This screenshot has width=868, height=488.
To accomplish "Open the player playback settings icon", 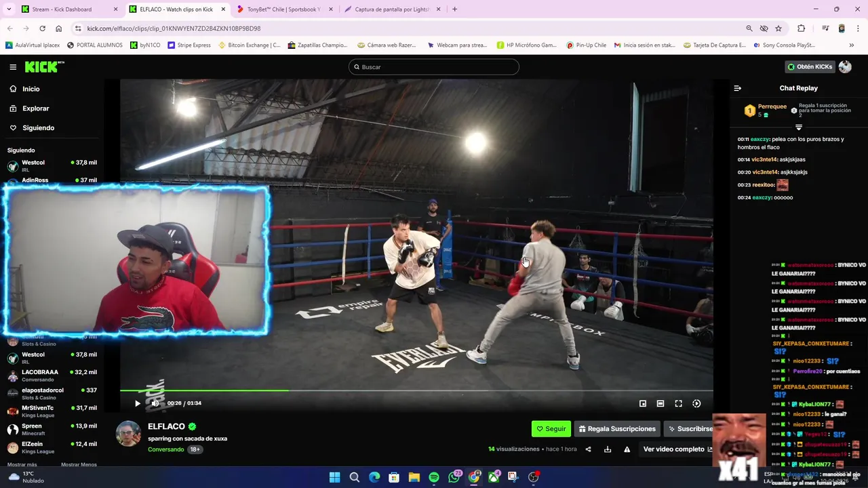I will (x=696, y=403).
